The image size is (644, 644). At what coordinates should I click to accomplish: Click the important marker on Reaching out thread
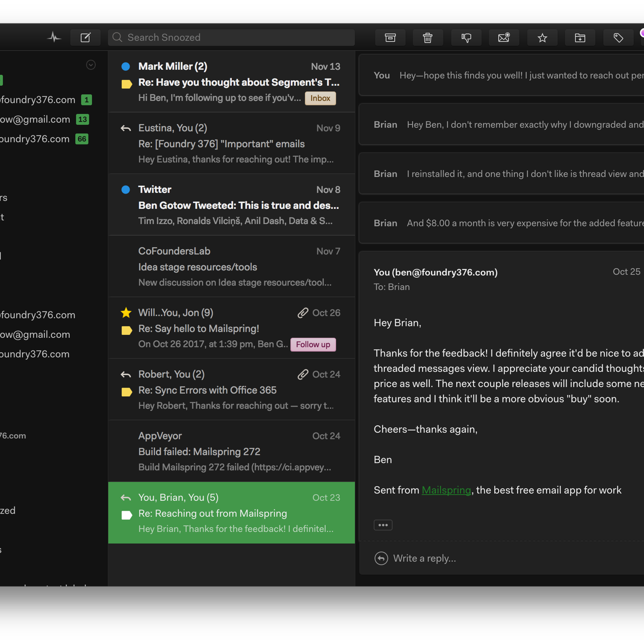127,515
